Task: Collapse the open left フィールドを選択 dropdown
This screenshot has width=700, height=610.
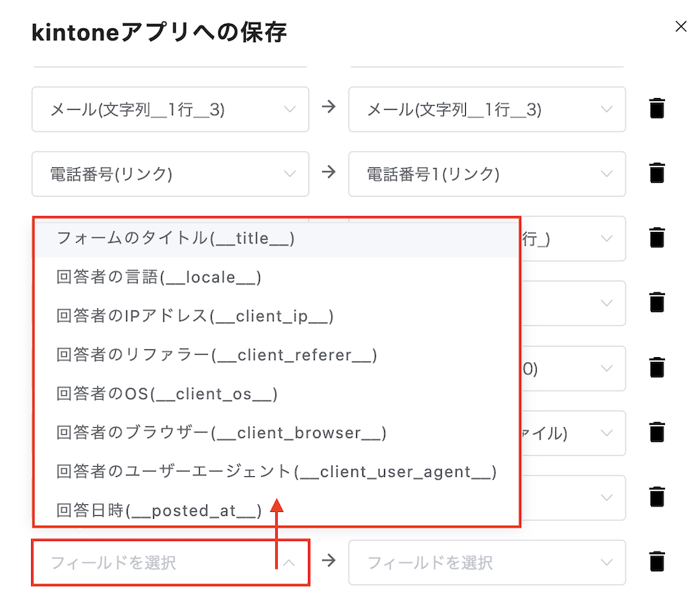Action: [x=170, y=563]
